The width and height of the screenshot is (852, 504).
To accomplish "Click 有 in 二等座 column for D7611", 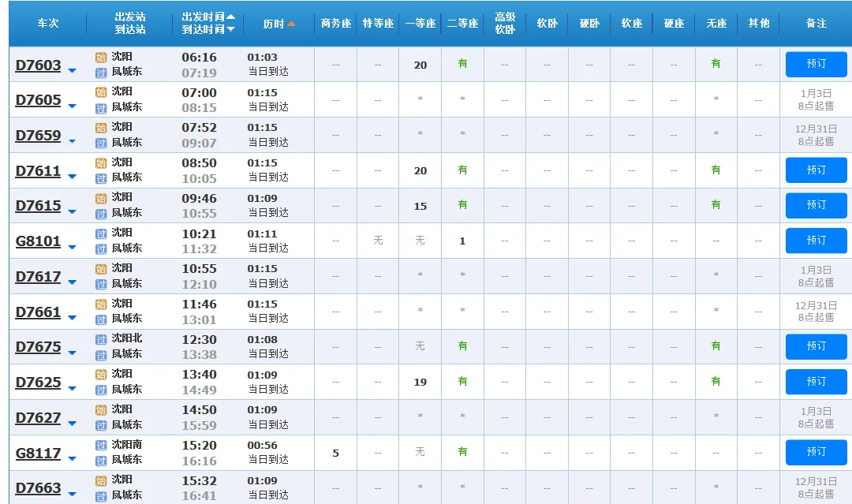I will (x=462, y=170).
